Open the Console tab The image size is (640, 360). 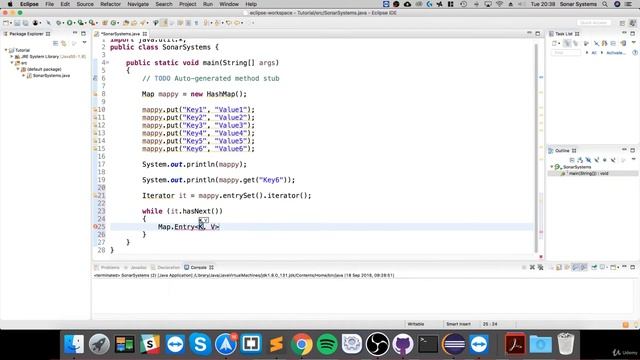(198, 267)
